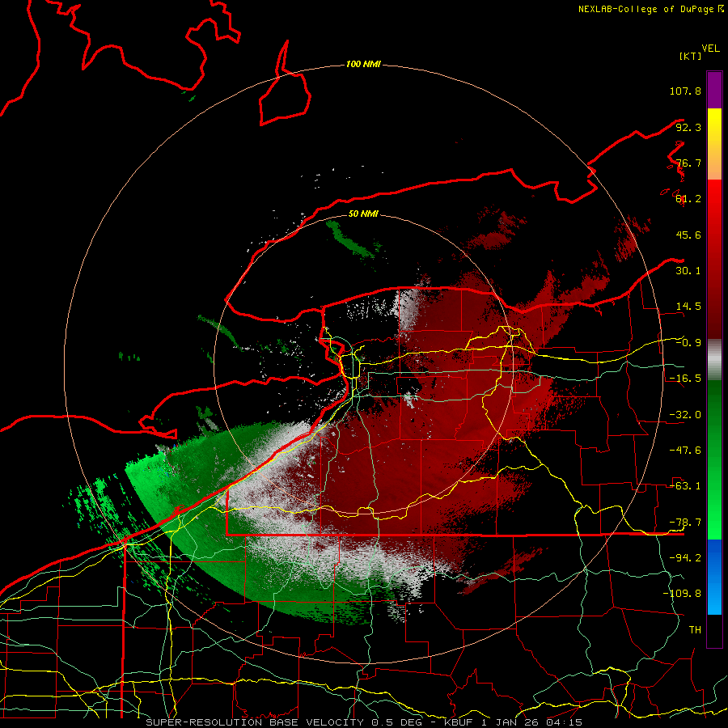This screenshot has height=728, width=728.
Task: Pick the yellow-orange segment of the color bar
Action: tap(714, 144)
